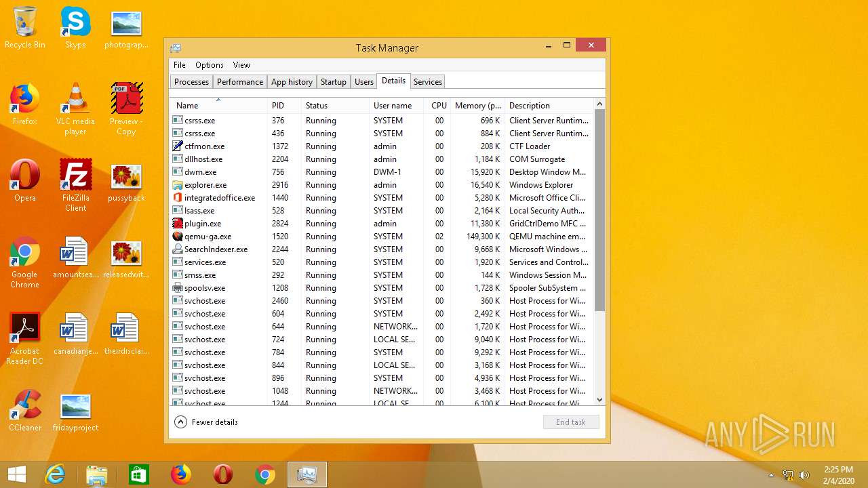Screen dimensions: 868x488
Task: Click the scrollbar up arrow in process list
Action: [x=599, y=104]
